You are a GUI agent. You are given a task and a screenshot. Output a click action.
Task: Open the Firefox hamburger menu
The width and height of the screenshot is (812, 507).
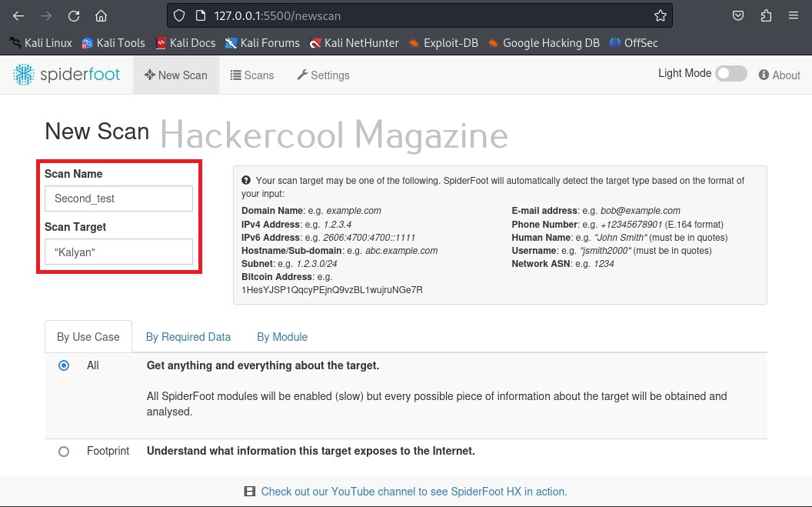794,16
